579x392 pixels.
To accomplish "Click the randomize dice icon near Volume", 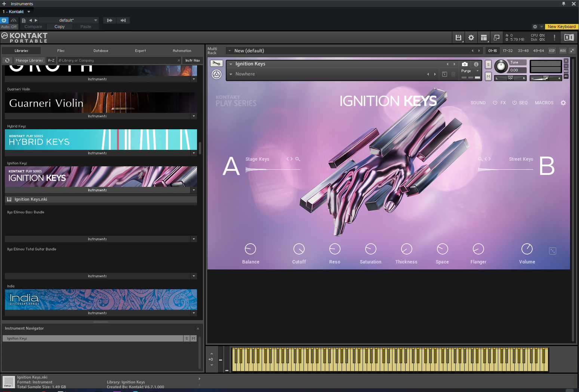I will (x=552, y=251).
